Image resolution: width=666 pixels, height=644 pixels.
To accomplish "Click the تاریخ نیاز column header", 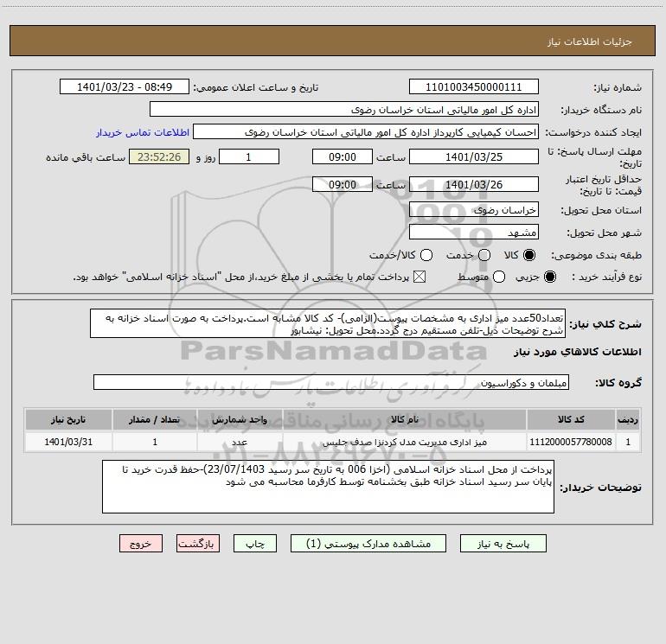I will tap(68, 419).
